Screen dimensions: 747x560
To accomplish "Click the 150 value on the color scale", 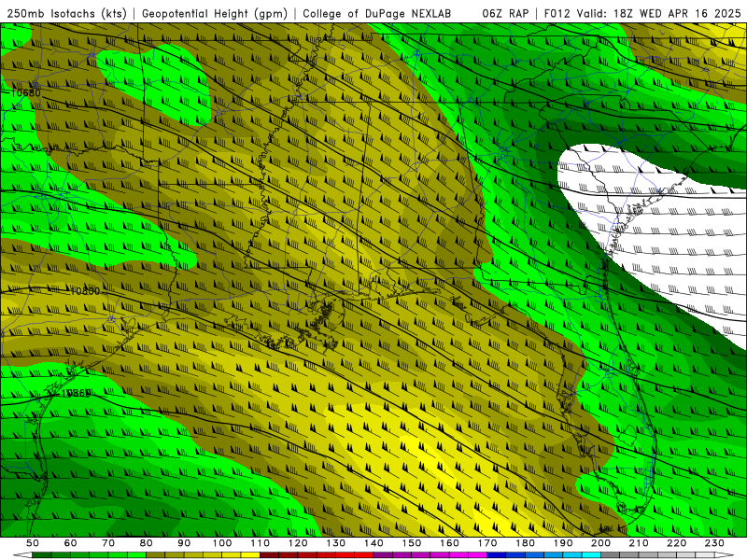I will click(x=412, y=543).
